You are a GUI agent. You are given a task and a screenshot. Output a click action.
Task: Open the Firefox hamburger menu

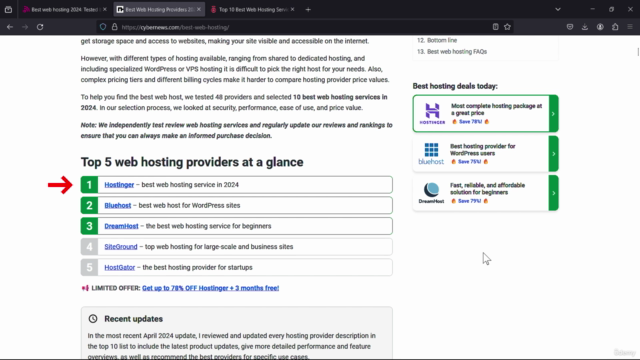630,27
